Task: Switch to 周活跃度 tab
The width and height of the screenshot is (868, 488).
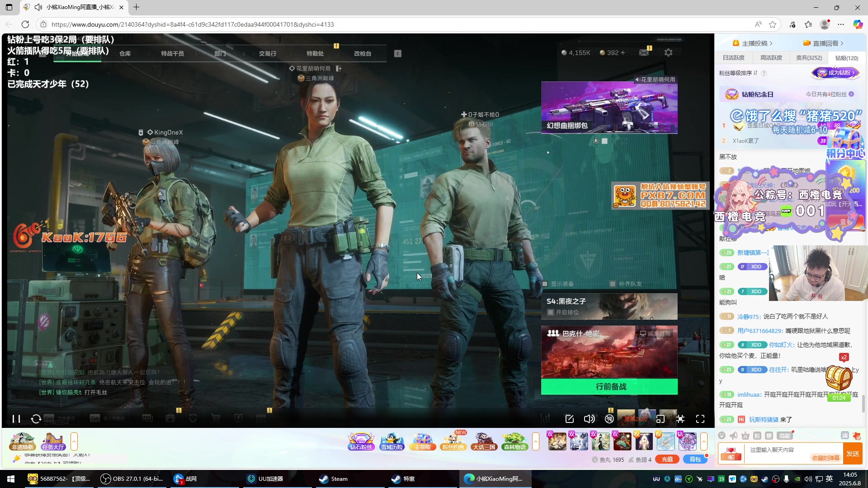Action: [x=771, y=58]
